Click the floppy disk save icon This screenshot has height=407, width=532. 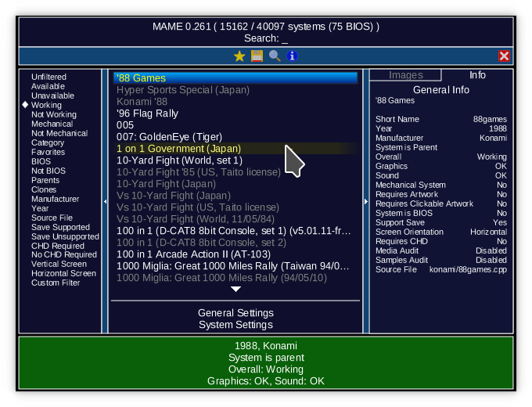(257, 56)
